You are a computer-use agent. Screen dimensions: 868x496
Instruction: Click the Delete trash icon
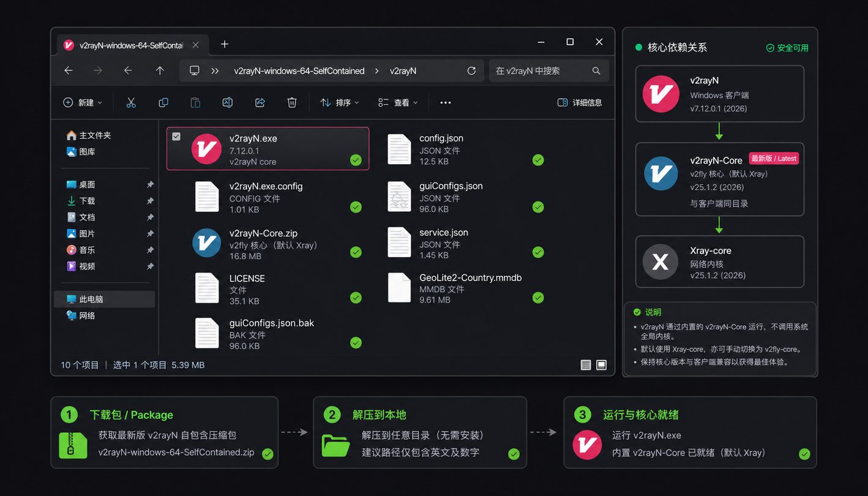[x=292, y=102]
